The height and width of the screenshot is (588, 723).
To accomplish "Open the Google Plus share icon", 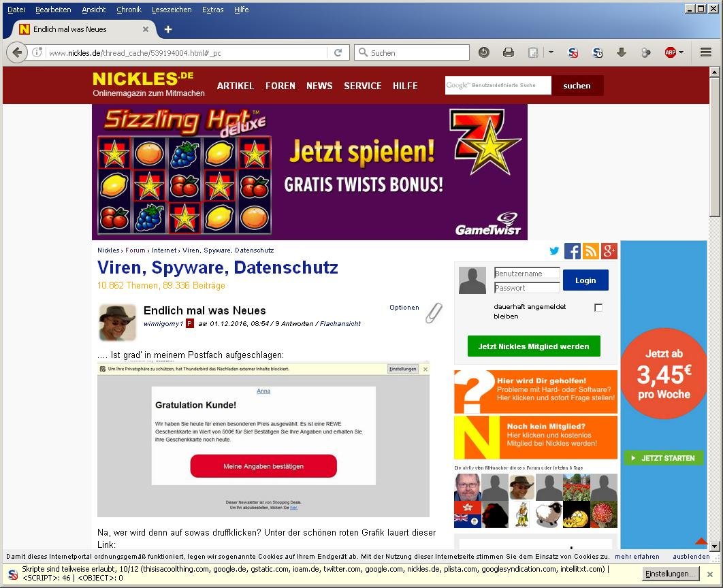I will point(609,251).
